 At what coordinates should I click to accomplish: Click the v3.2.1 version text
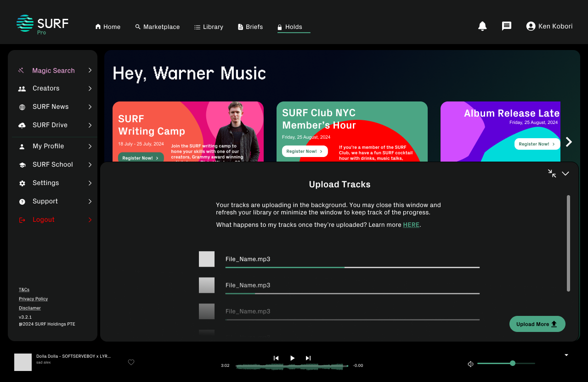[25, 317]
